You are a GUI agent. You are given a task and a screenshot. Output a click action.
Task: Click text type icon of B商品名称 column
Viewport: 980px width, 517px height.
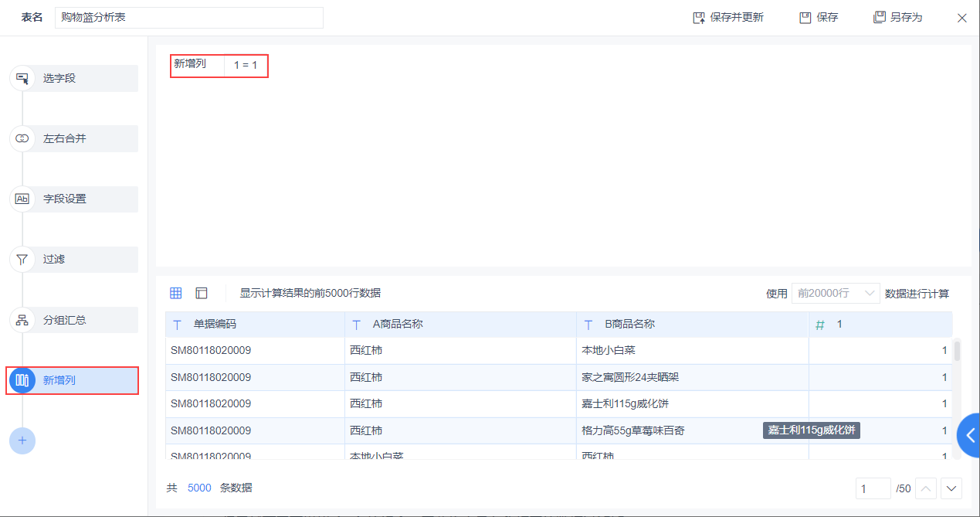pos(588,325)
